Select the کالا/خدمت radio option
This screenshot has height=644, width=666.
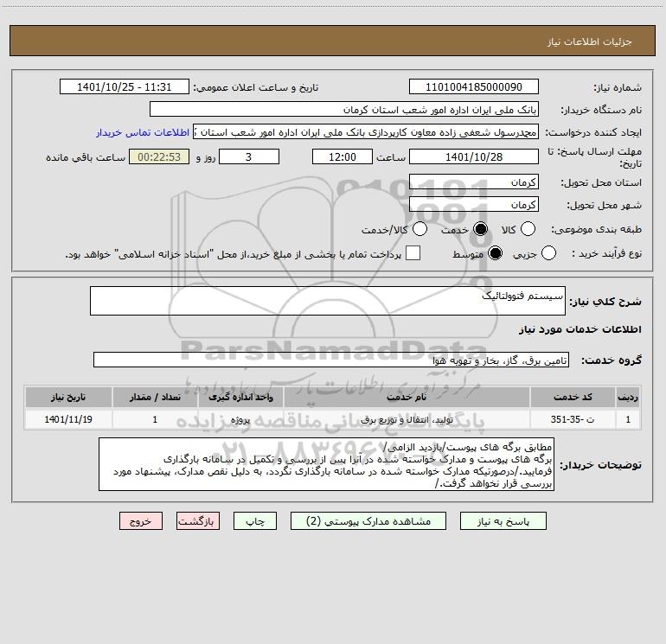[x=420, y=229]
